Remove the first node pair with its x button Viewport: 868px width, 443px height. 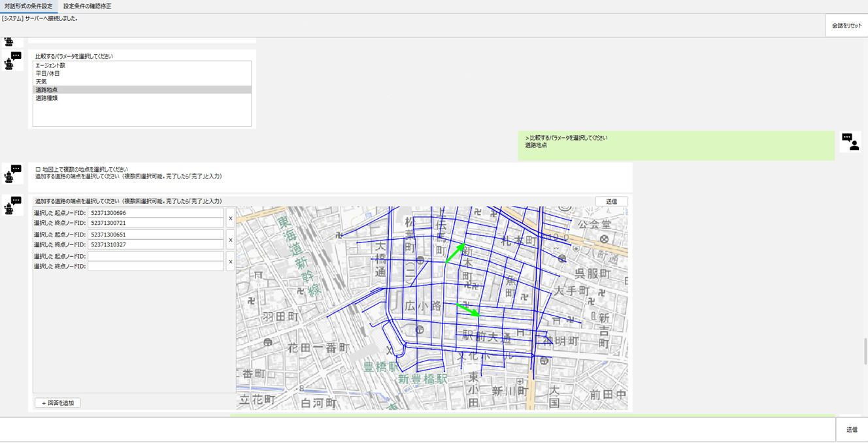(230, 218)
